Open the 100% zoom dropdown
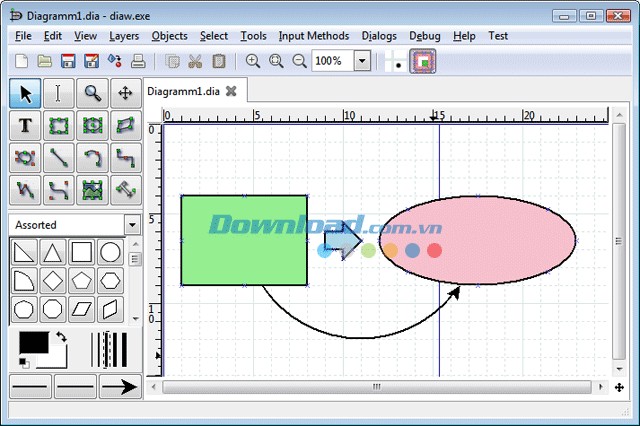The height and width of the screenshot is (426, 640). [x=362, y=61]
